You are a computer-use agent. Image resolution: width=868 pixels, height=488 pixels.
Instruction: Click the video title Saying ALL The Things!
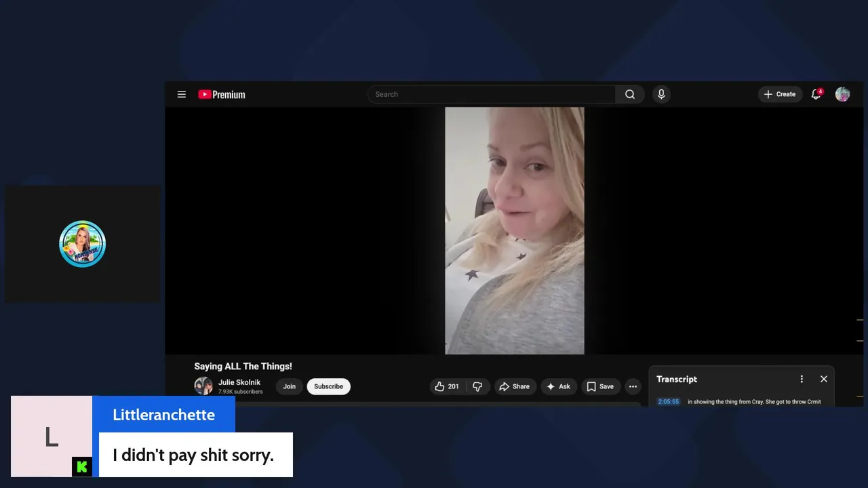click(243, 366)
